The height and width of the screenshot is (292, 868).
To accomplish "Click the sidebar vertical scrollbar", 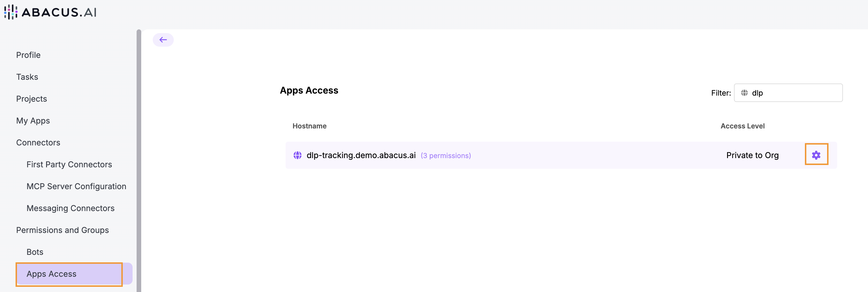I will [x=139, y=161].
